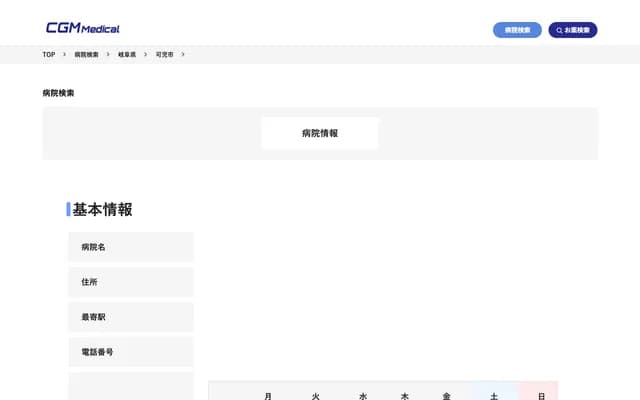640x400 pixels.
Task: Click the 月 column header in schedule
Action: coord(268,395)
